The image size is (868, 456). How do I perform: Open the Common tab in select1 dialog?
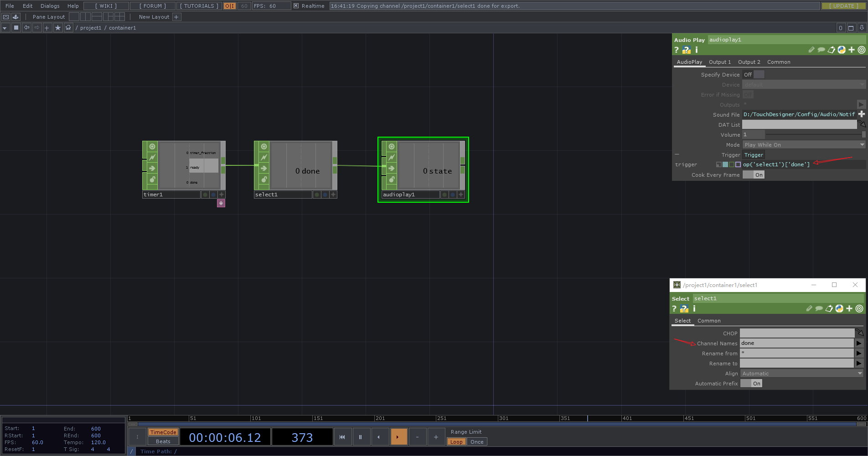709,321
